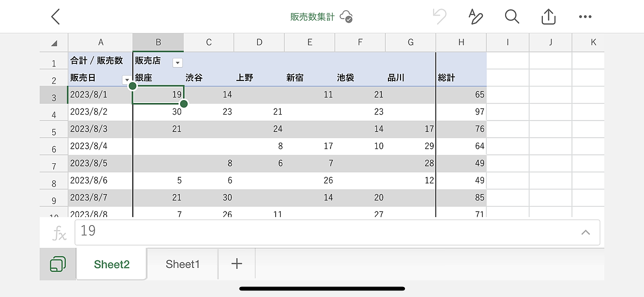This screenshot has height=297, width=644.
Task: Tap the Undo icon
Action: click(x=439, y=17)
